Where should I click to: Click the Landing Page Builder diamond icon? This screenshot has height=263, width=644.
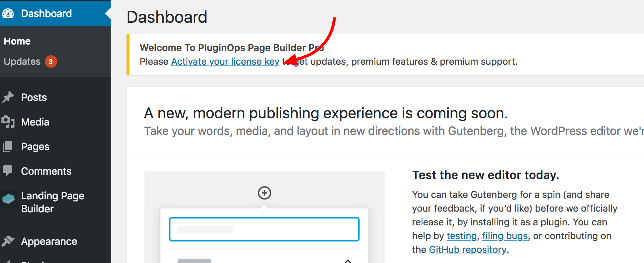coord(9,199)
